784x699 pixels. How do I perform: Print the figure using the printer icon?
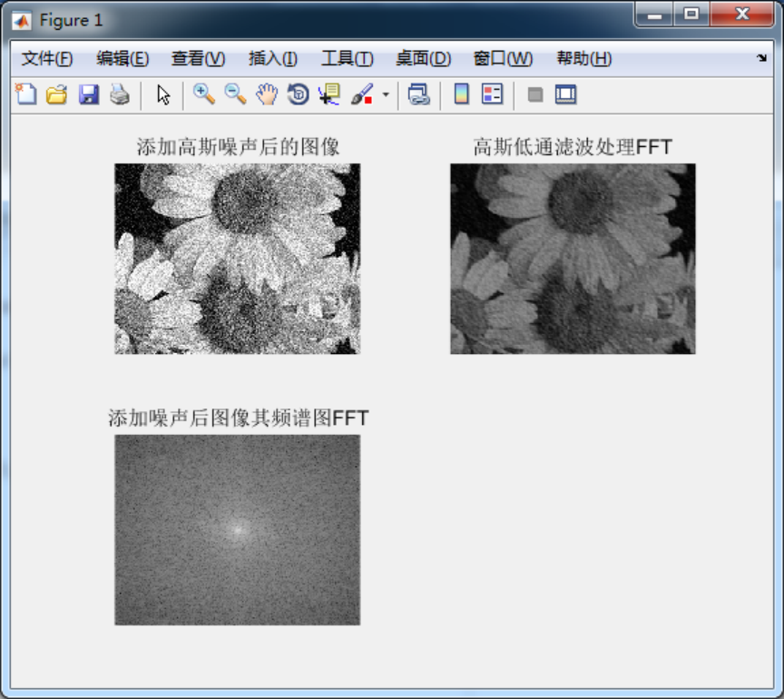click(x=118, y=94)
